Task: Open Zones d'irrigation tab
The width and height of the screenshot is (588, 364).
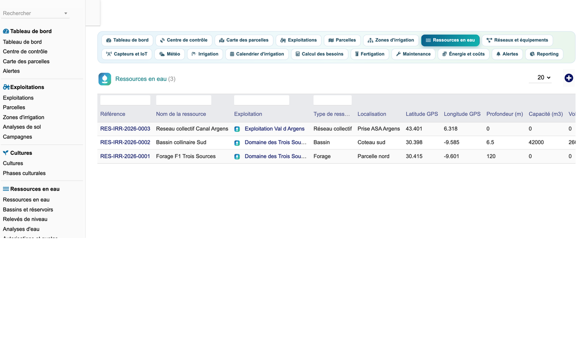Action: [391, 40]
